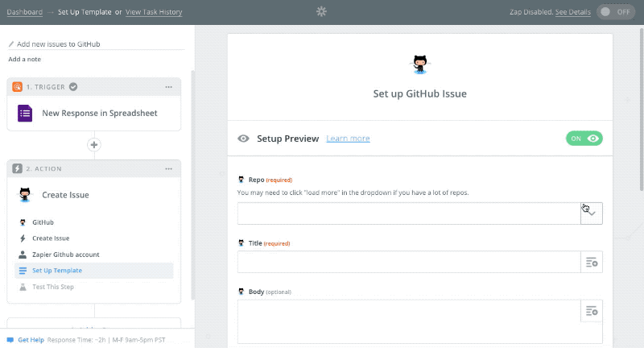Go to Dashboard link
This screenshot has width=644, height=348.
point(25,12)
